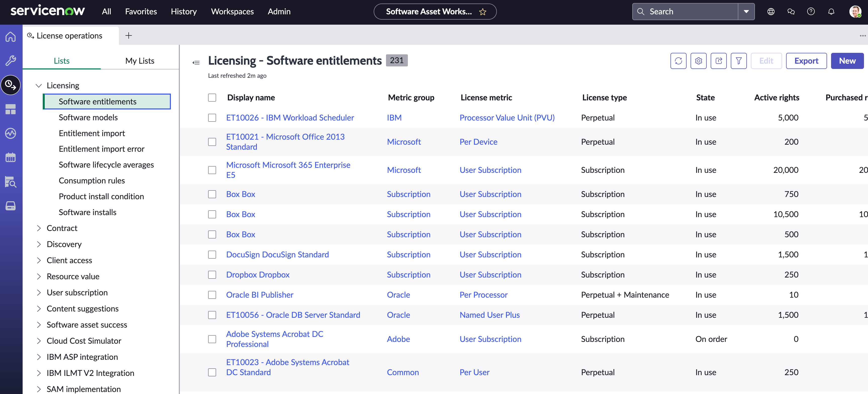This screenshot has width=868, height=394.
Task: Check the Oracle DB Server Standard row
Action: pos(212,315)
